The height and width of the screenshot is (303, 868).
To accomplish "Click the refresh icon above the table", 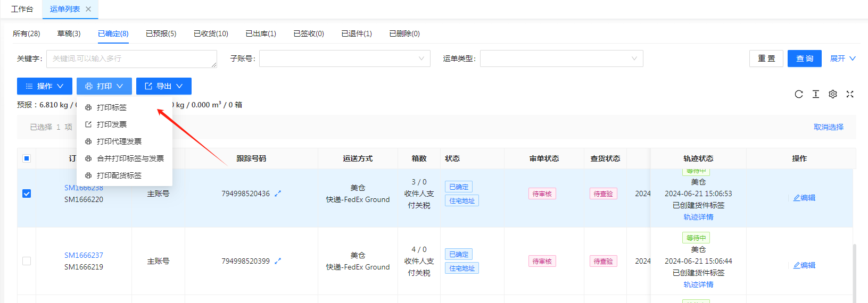I will 798,94.
